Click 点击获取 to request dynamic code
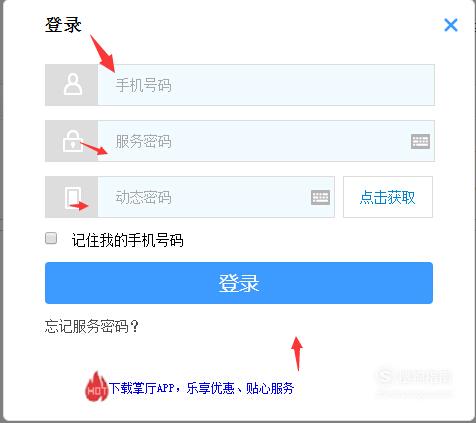 tap(388, 197)
